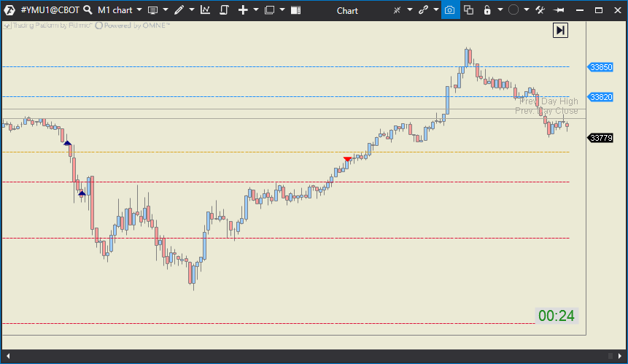Viewport: 628px width, 364px height.
Task: Expand the circle color dropdown arrow
Action: (527, 9)
